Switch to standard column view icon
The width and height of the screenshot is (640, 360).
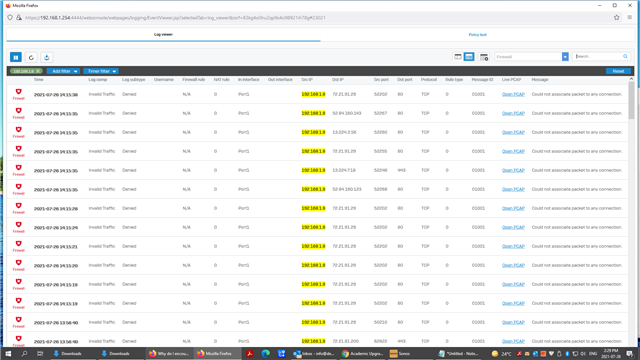[x=458, y=57]
